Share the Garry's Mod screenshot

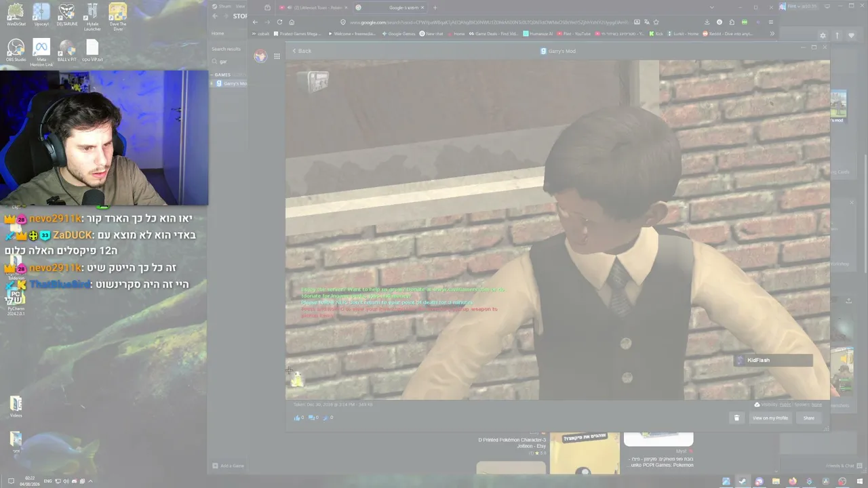click(809, 418)
